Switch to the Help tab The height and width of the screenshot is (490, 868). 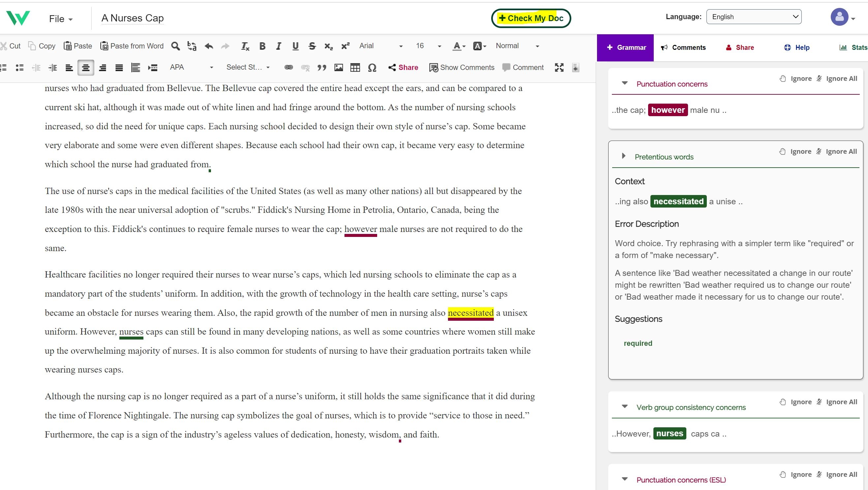coord(796,48)
